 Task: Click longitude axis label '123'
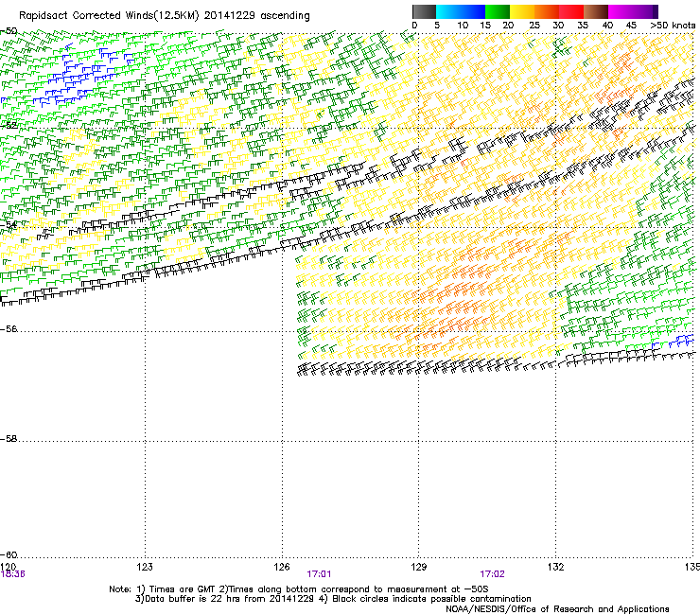(x=145, y=567)
